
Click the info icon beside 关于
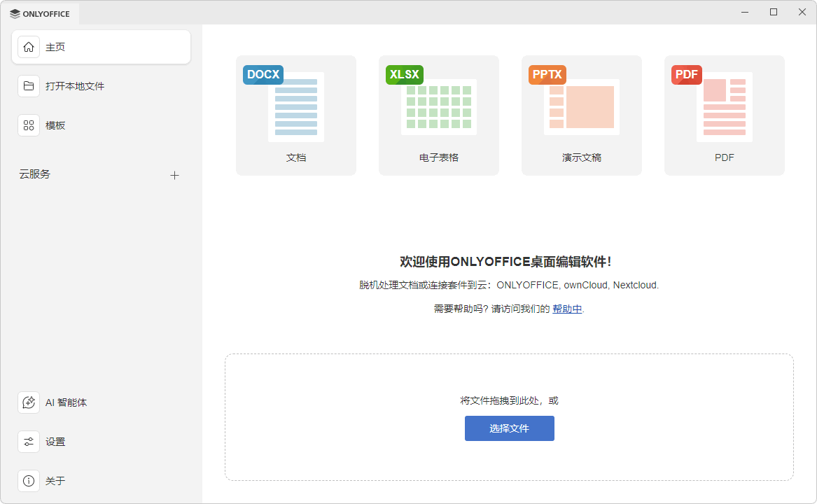tap(29, 480)
